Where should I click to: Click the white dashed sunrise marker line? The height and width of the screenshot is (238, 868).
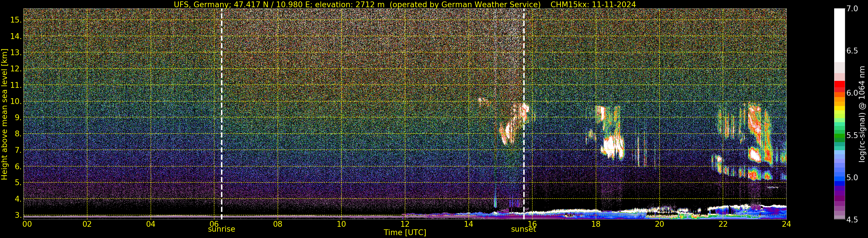pyautogui.click(x=221, y=114)
